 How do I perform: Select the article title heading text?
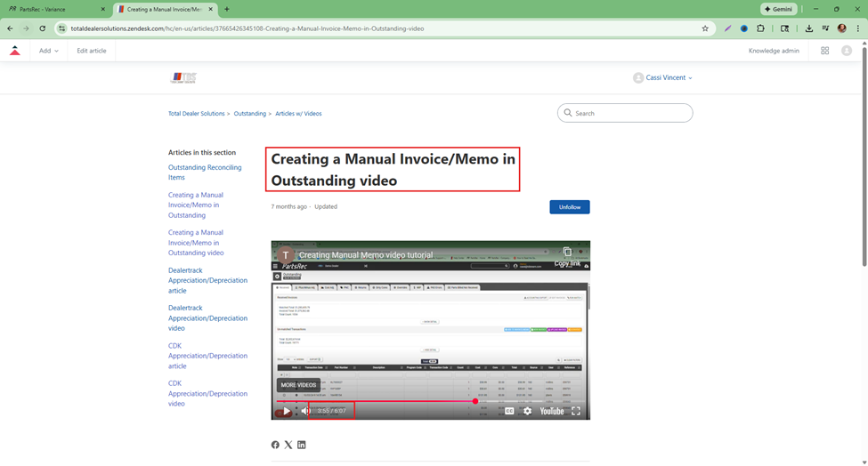[x=393, y=169]
